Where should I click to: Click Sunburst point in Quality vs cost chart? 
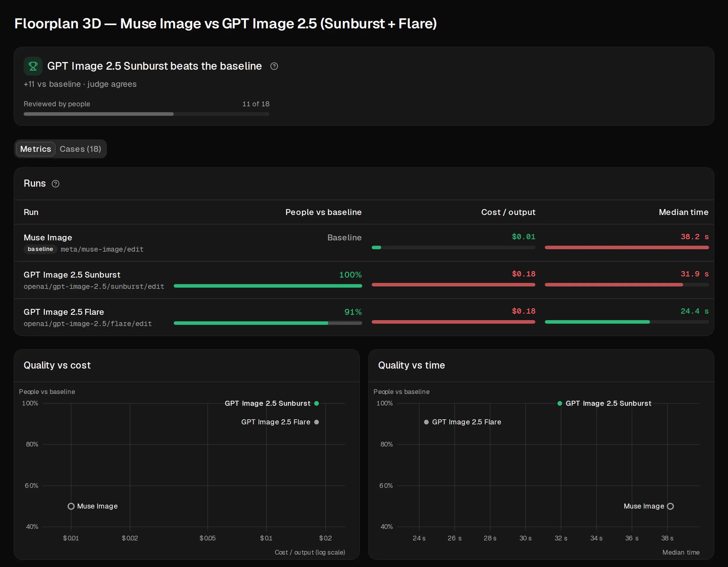pyautogui.click(x=316, y=403)
